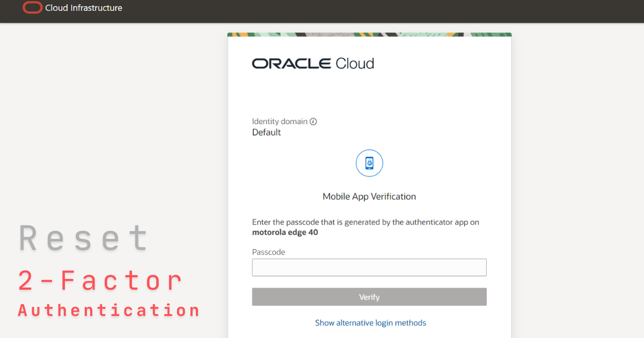Click the ORACLE Cloud logo on the card
644x338 pixels.
[313, 63]
